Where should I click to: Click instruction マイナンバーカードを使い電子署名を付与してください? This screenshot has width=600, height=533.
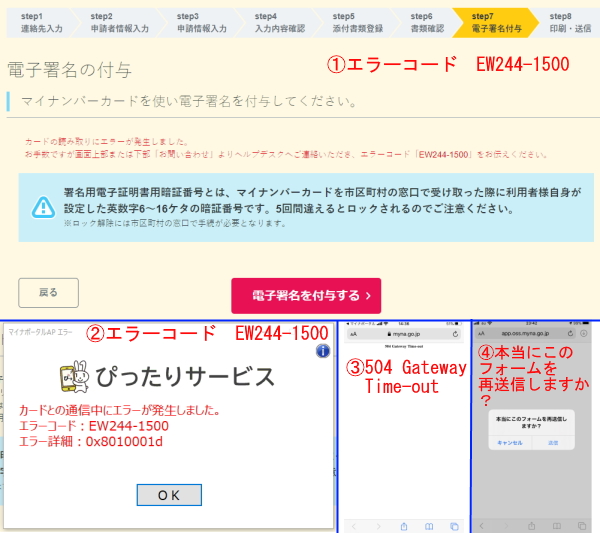189,101
